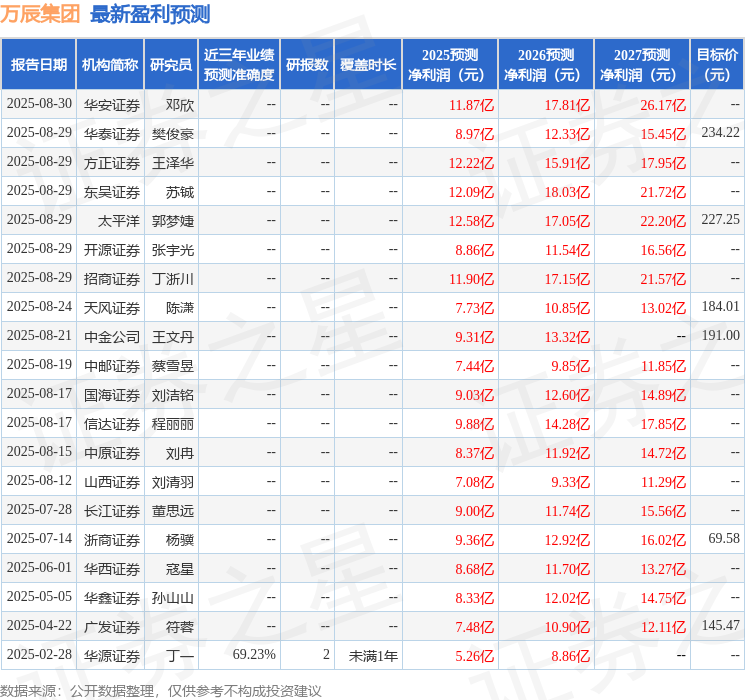Image resolution: width=745 pixels, height=700 pixels.
Task: Click the 国海证券 institution cell
Action: click(112, 395)
